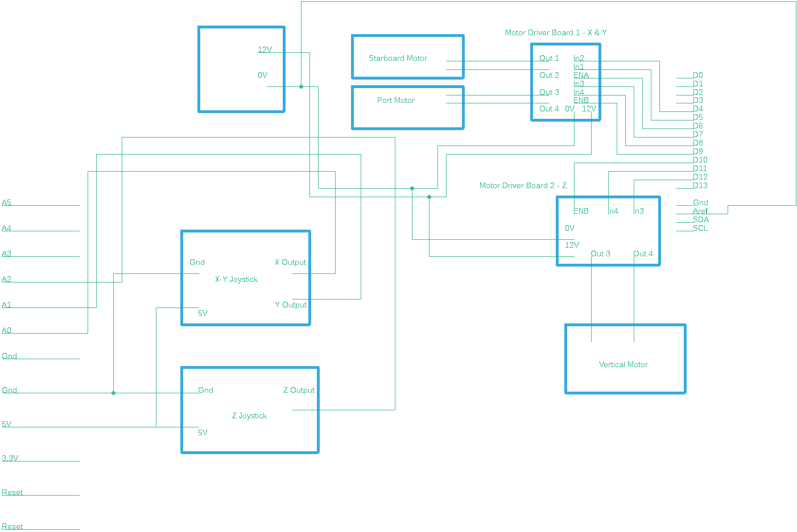Select the X-Y Joystick component

236,279
